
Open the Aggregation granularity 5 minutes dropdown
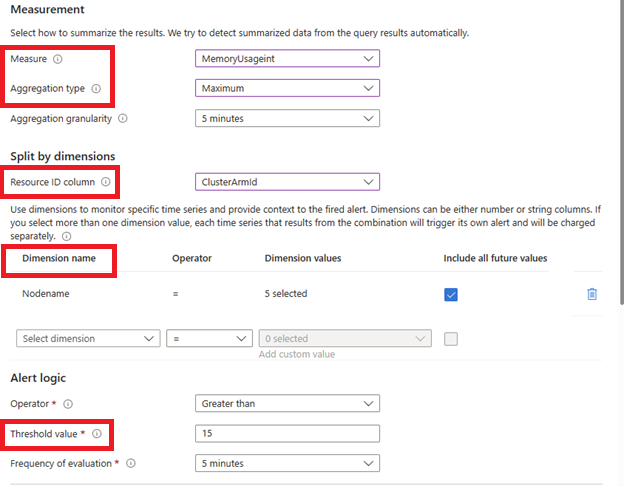287,118
